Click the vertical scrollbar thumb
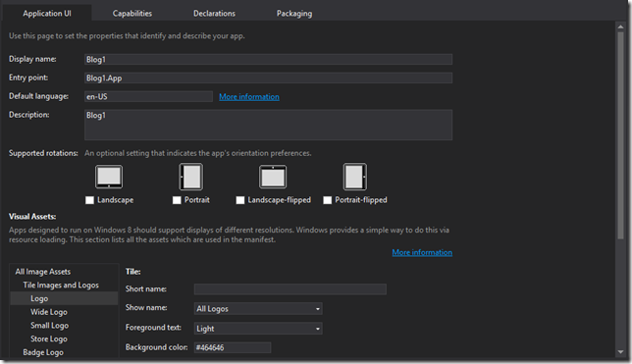Image resolution: width=632 pixels, height=364 pixels. click(x=620, y=135)
